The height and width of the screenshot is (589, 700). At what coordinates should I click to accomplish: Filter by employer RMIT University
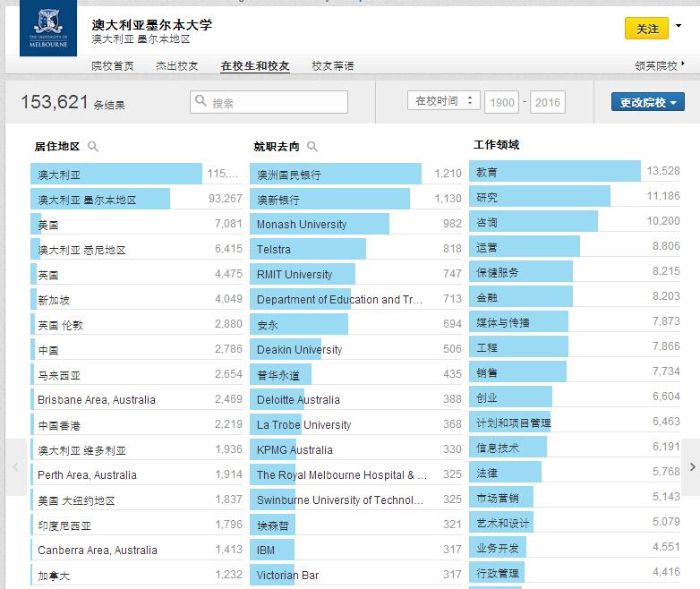356,274
